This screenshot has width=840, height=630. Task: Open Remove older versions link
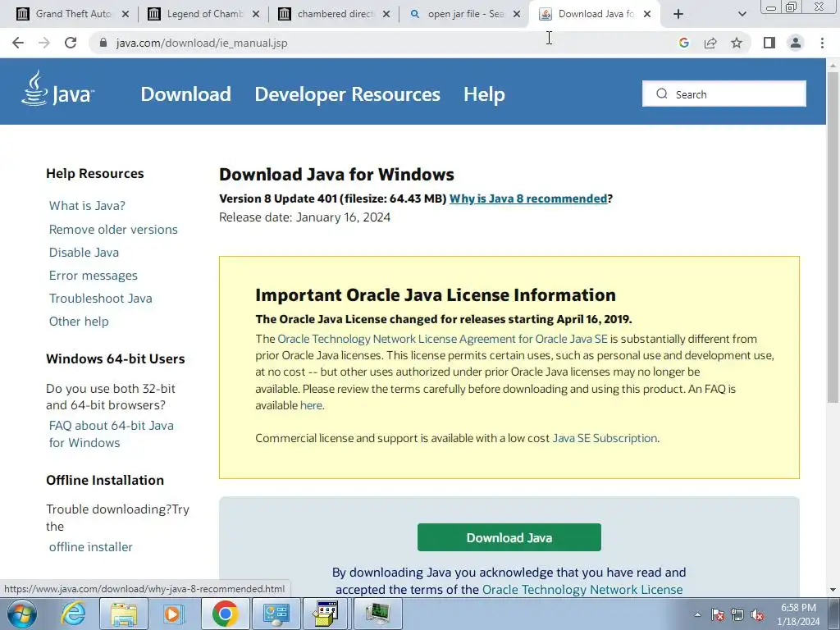point(113,230)
